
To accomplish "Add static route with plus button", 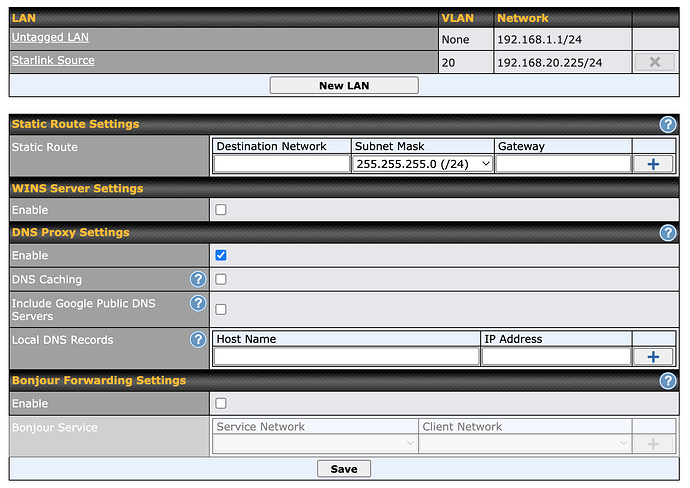I will point(654,164).
